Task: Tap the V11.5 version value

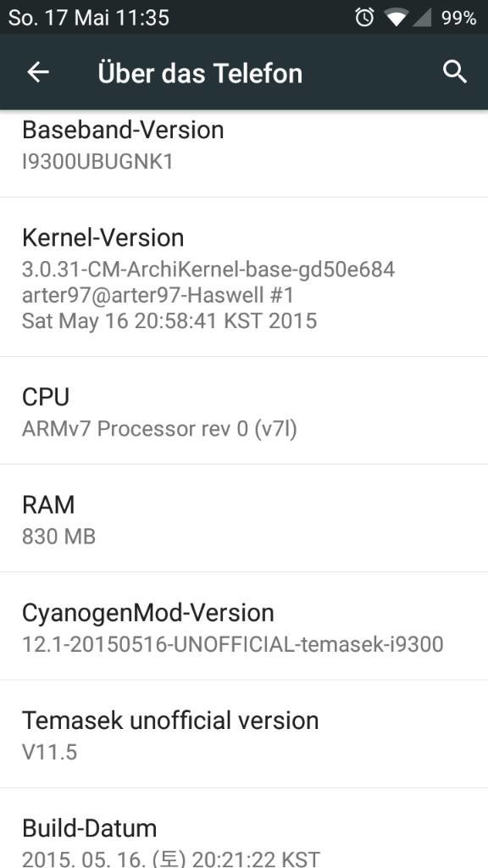Action: [x=49, y=753]
